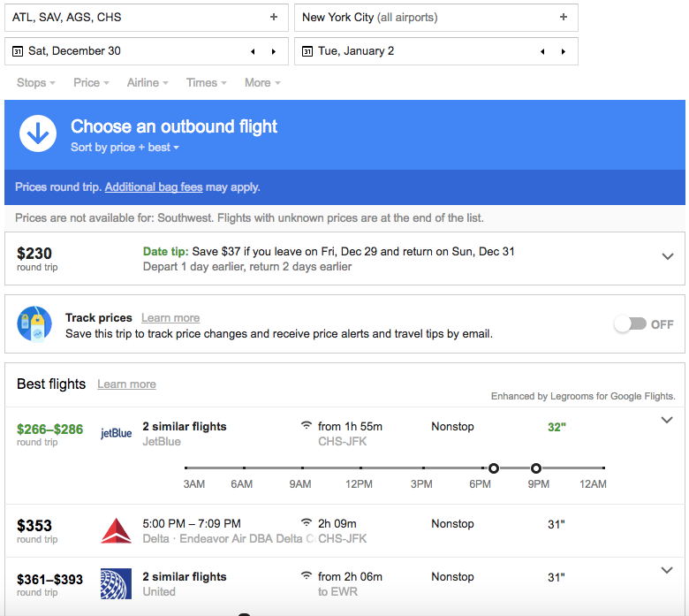Click the plus icon beside New York City

point(564,17)
